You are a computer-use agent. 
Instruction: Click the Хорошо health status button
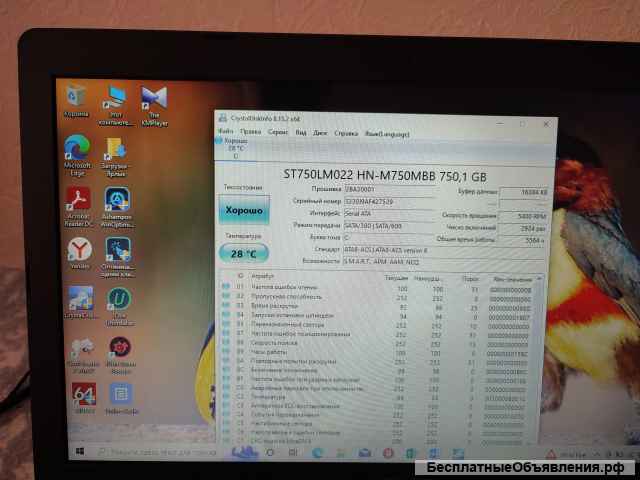241,213
